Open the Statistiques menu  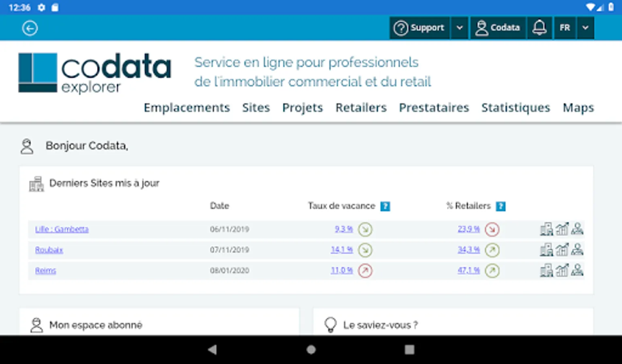tap(515, 108)
